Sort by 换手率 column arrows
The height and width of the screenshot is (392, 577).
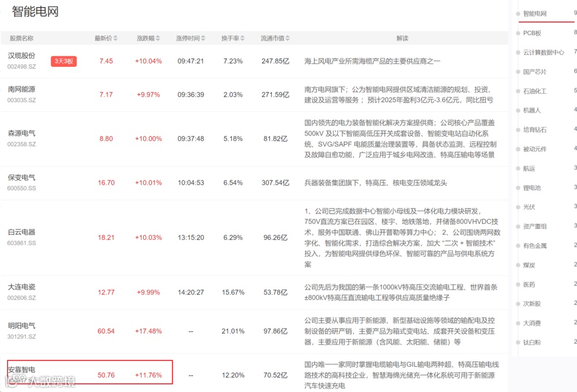242,38
